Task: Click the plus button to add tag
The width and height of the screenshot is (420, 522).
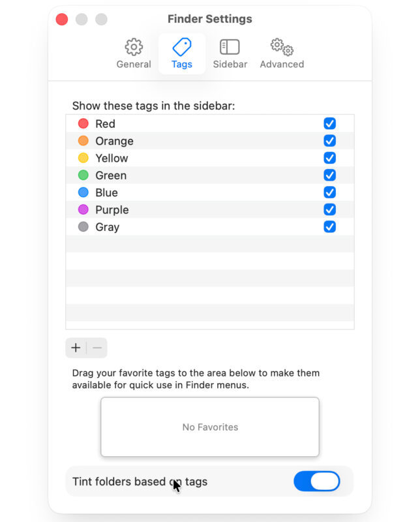Action: tap(76, 348)
